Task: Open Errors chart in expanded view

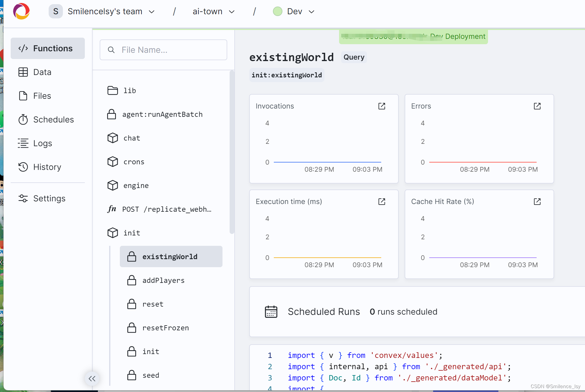Action: pos(537,106)
